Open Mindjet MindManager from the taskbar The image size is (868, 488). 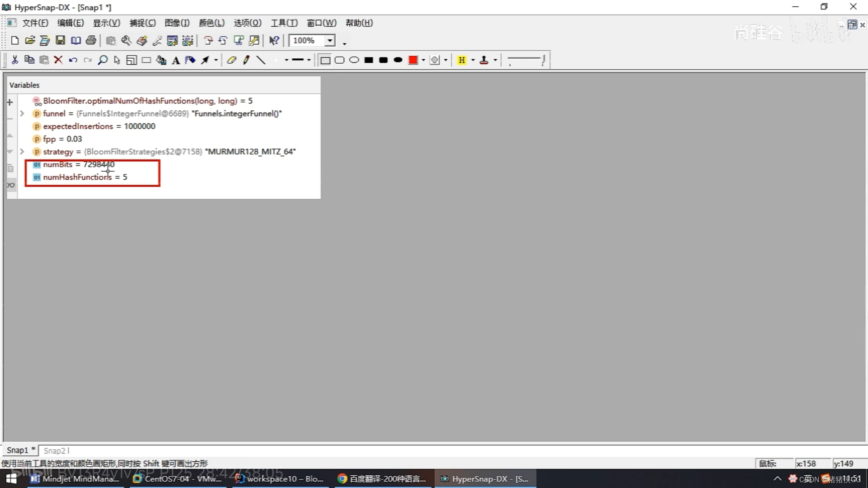point(75,479)
